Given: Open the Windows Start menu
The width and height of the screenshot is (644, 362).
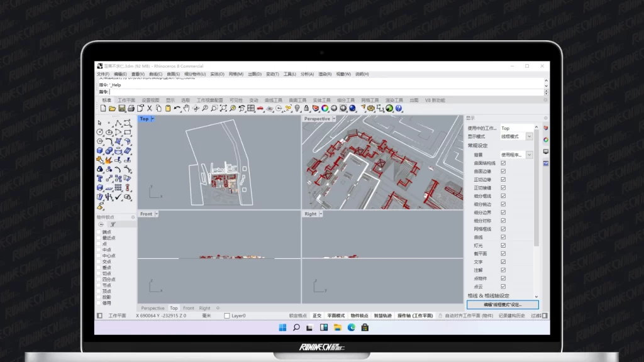Looking at the screenshot, I should [x=282, y=327].
